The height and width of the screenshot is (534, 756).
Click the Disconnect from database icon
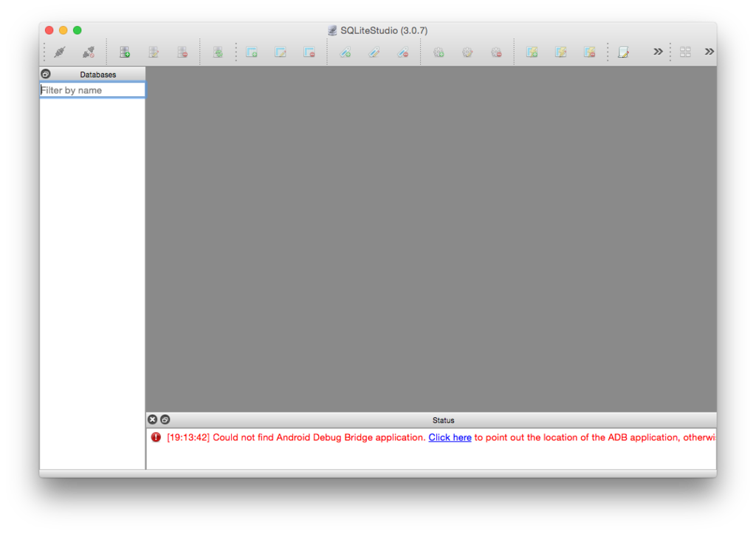[x=89, y=52]
